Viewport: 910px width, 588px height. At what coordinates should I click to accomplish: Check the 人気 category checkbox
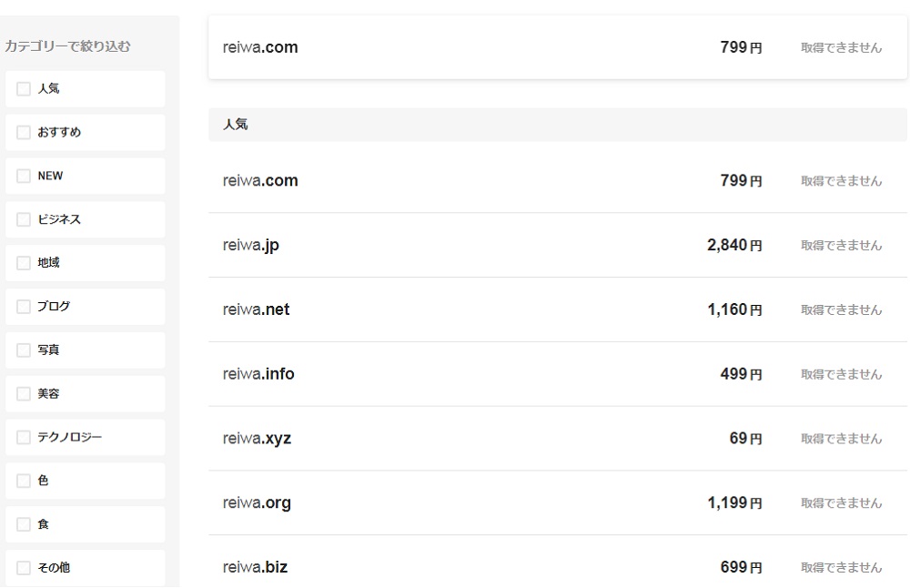(x=24, y=89)
